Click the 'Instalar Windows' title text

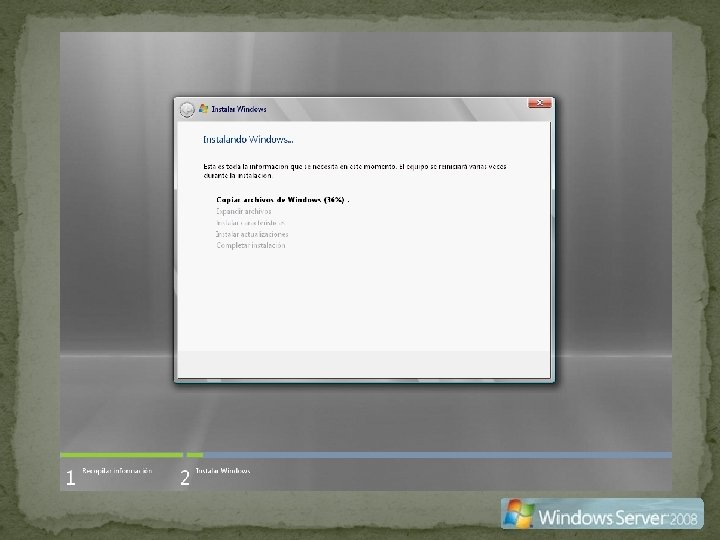click(239, 109)
